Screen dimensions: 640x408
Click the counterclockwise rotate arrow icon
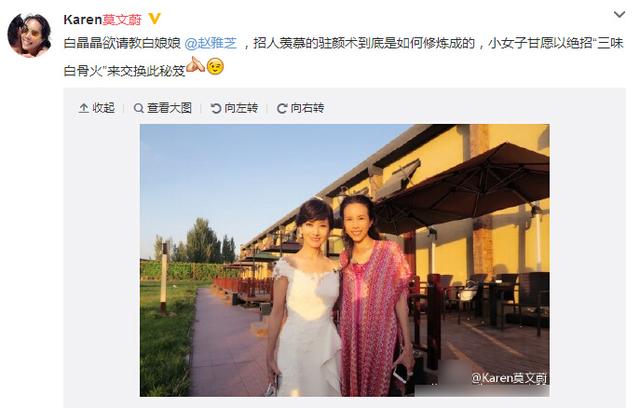point(216,108)
